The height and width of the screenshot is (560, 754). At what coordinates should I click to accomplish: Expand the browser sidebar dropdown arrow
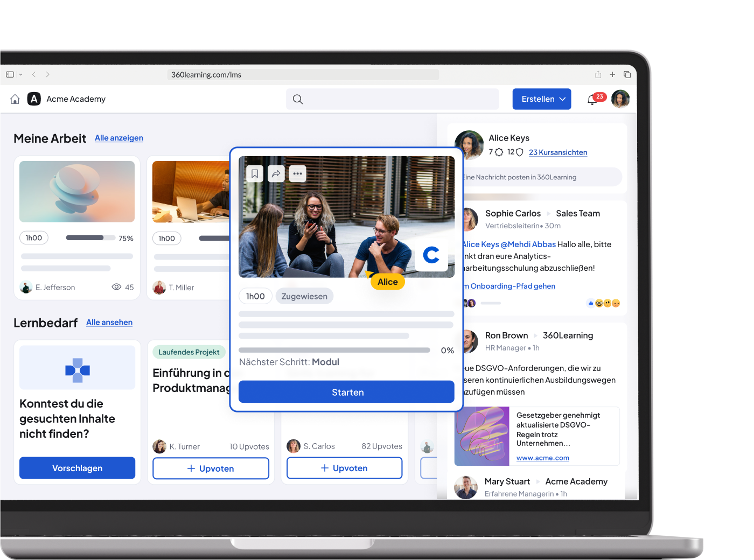click(20, 74)
